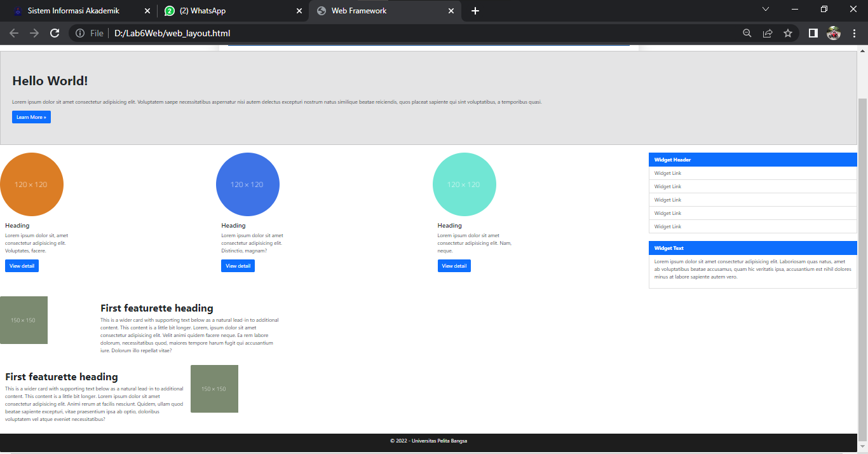Expand the tab search chevron
The height and width of the screenshot is (454, 868).
[766, 9]
